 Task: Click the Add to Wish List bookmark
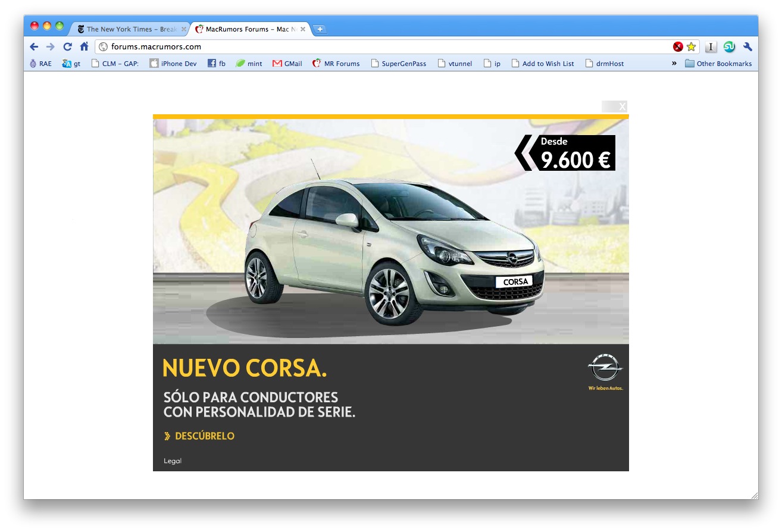[543, 64]
